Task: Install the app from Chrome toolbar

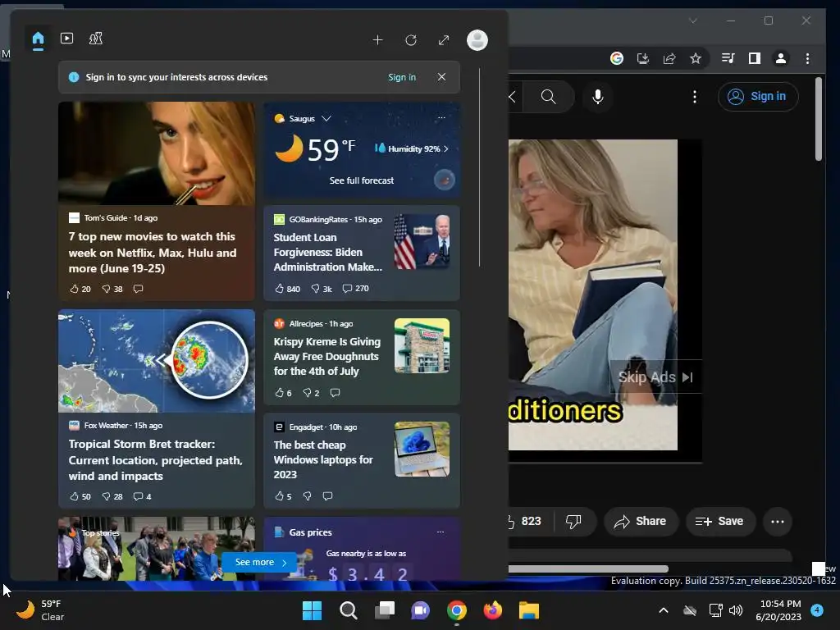Action: coord(643,58)
